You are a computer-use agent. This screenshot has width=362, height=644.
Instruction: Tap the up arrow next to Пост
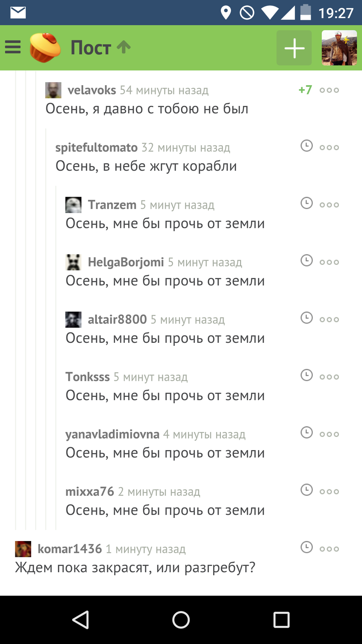pyautogui.click(x=124, y=47)
